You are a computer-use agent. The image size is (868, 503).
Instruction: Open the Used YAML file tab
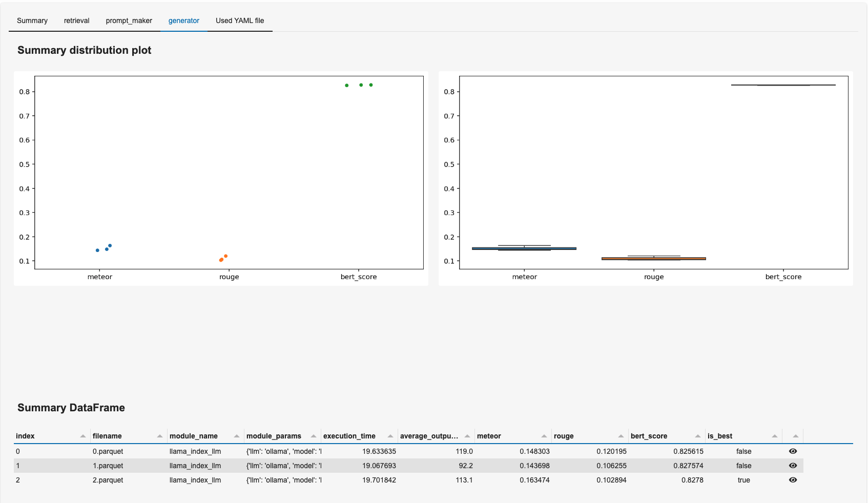click(240, 20)
